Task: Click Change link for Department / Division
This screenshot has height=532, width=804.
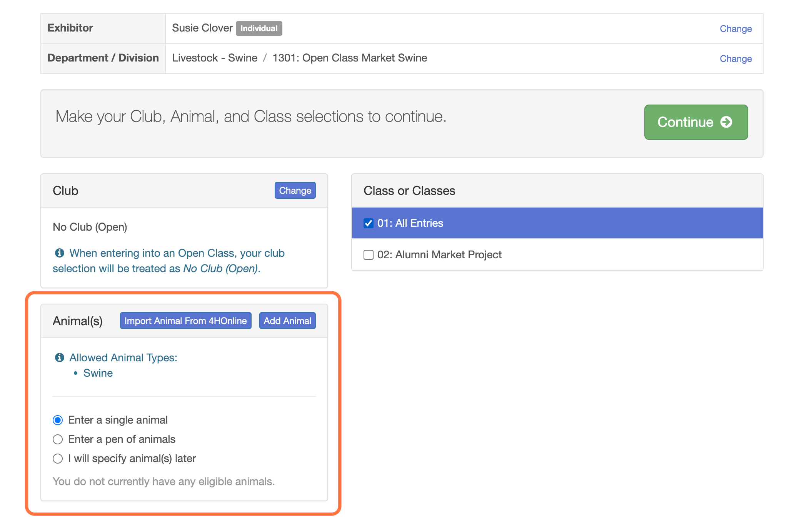Action: [736, 59]
